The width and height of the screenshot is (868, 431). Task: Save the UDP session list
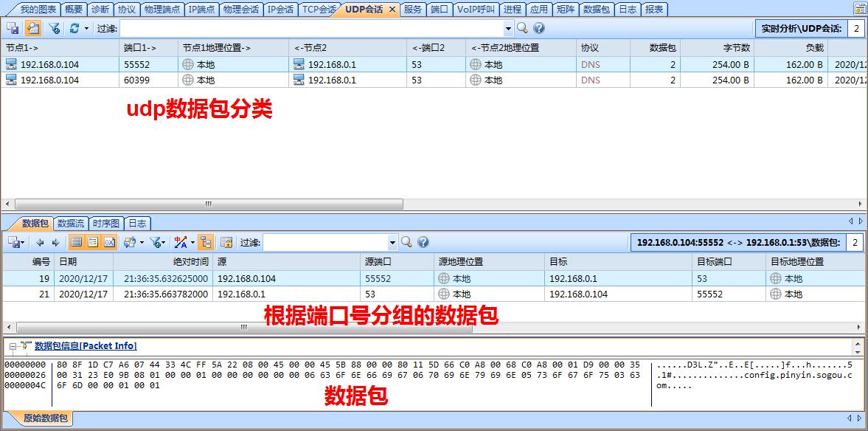[x=13, y=27]
